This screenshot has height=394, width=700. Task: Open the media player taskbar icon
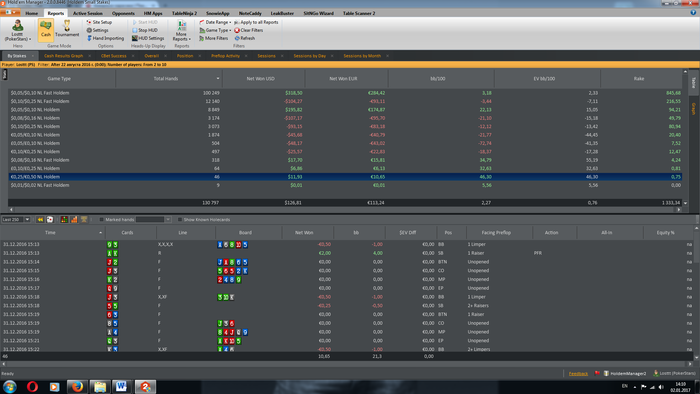pos(54,386)
